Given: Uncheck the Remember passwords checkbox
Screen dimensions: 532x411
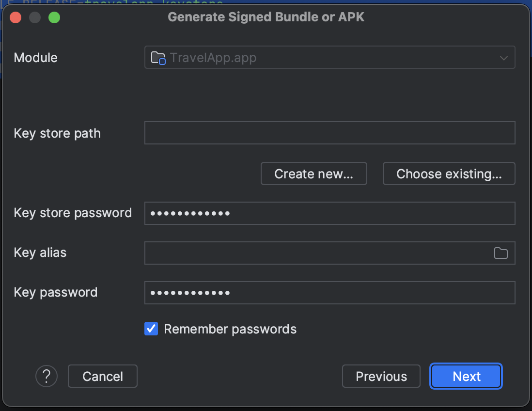Looking at the screenshot, I should 151,329.
